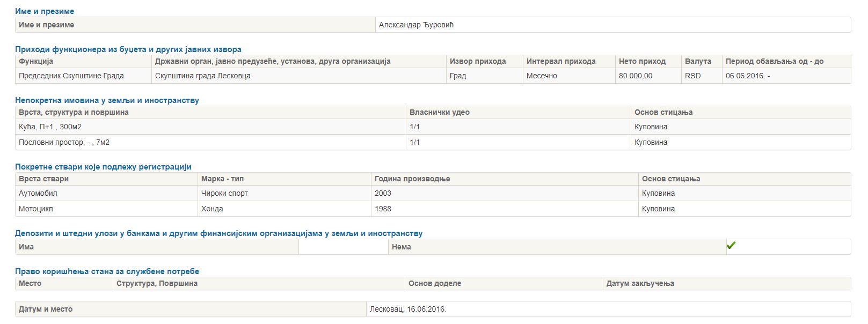Click the Лесковац, 16.06.2016. date value
The height and width of the screenshot is (324, 868).
(x=408, y=310)
